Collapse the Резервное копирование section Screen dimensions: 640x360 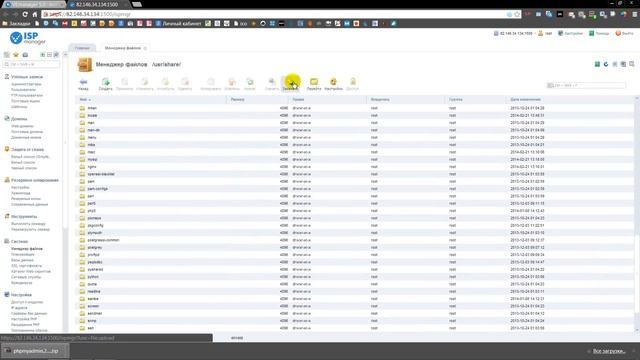click(x=35, y=180)
